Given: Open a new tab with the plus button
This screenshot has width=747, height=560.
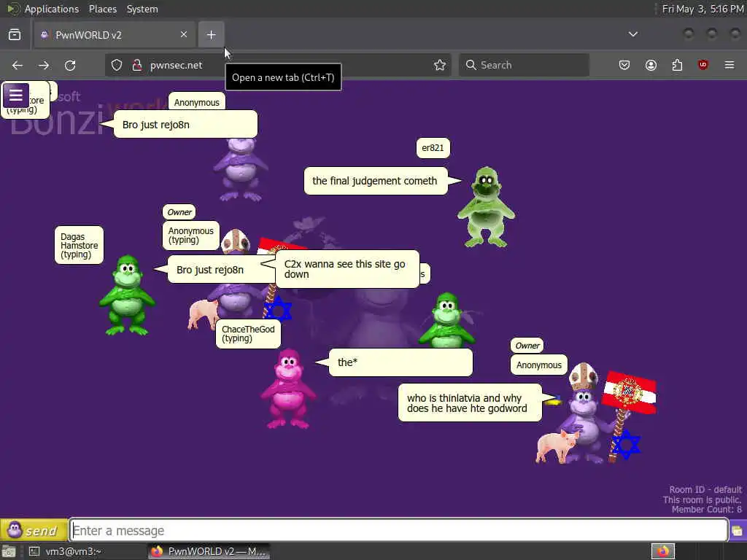Looking at the screenshot, I should 211,35.
